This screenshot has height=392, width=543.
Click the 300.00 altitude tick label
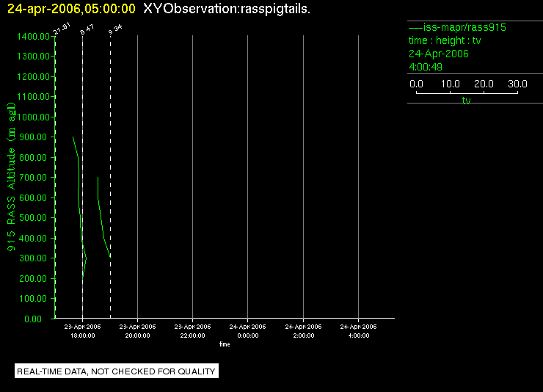point(33,258)
